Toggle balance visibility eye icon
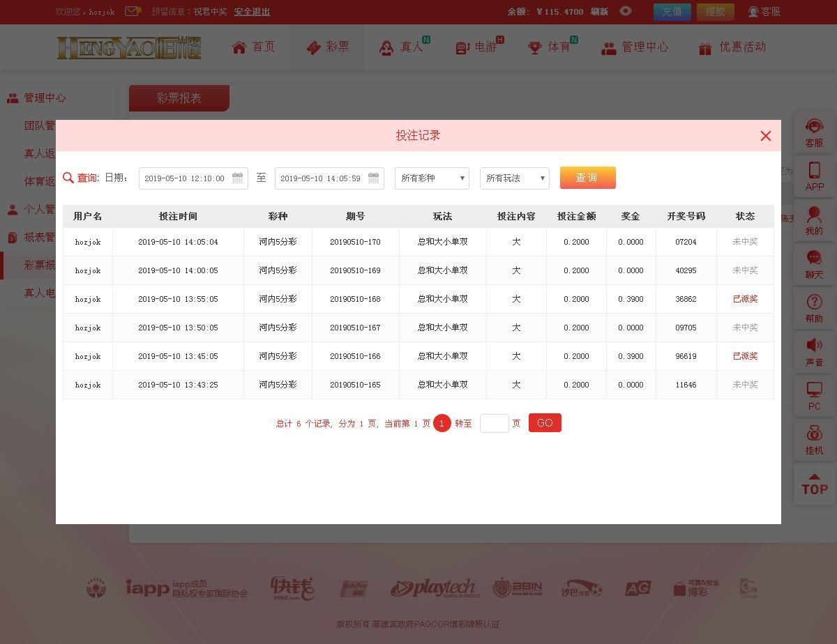This screenshot has height=644, width=837. click(626, 11)
